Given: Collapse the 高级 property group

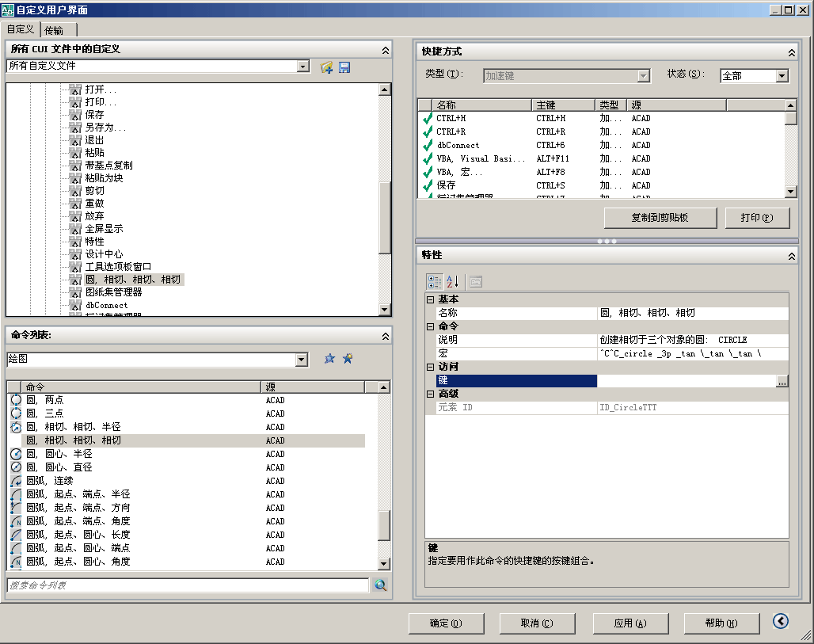Looking at the screenshot, I should click(x=431, y=394).
